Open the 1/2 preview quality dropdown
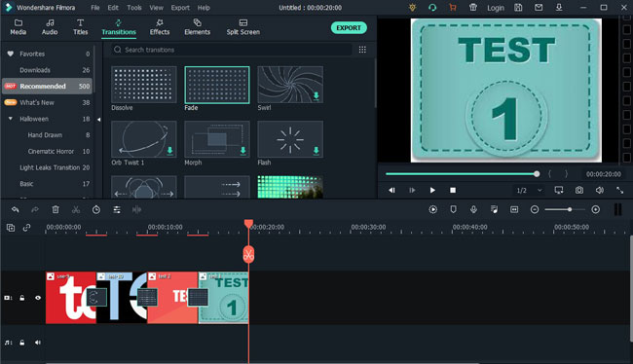The height and width of the screenshot is (364, 633). pyautogui.click(x=529, y=190)
